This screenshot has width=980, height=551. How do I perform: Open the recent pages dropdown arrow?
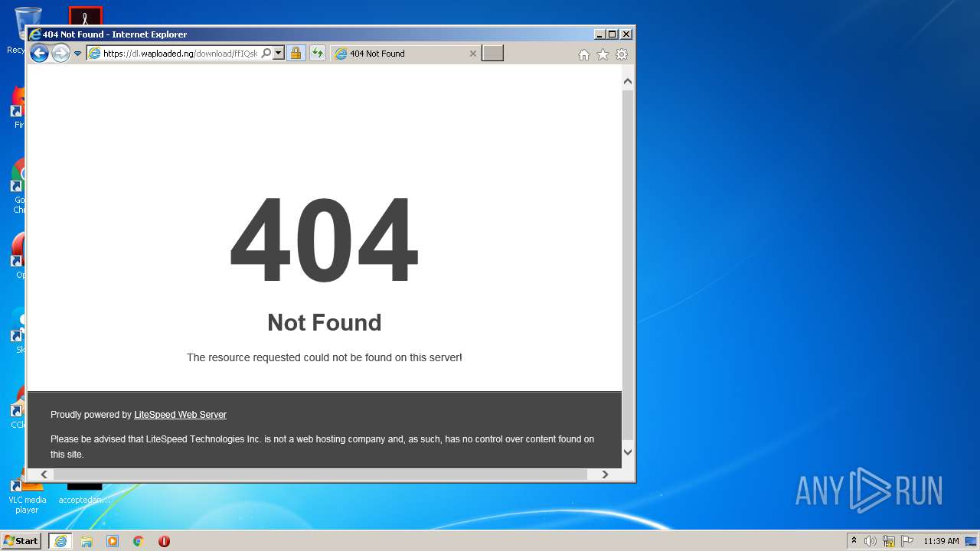(x=77, y=54)
